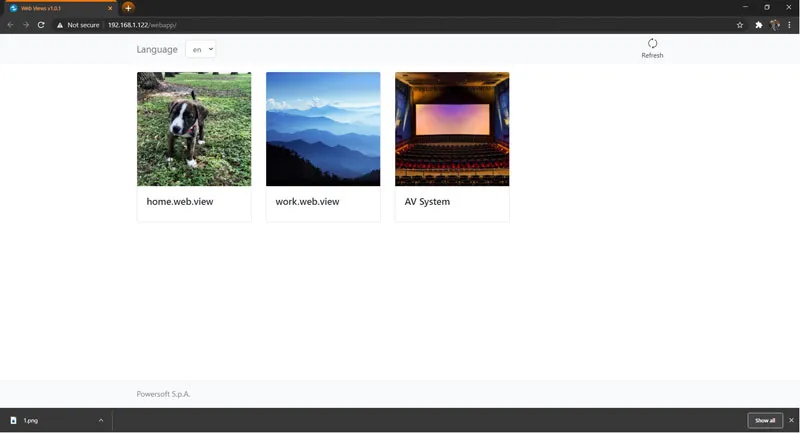
Task: Select the home.web.view card title
Action: [180, 201]
